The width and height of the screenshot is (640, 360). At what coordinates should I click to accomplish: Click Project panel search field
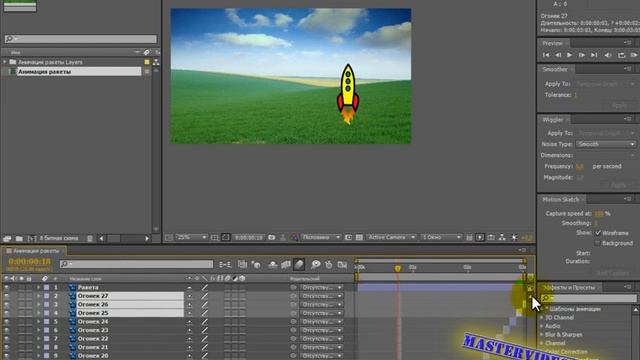pos(80,39)
